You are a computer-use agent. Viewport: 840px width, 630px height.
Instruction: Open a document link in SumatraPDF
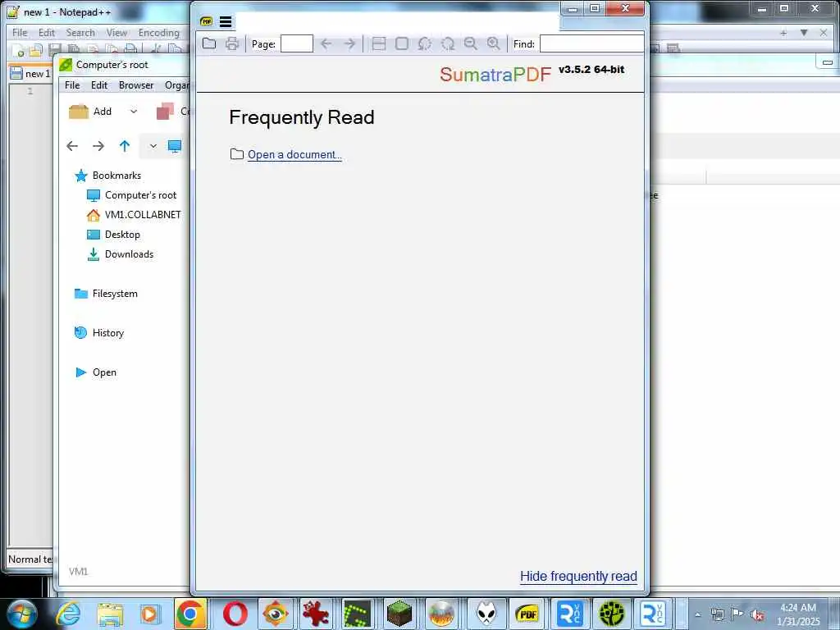pyautogui.click(x=294, y=155)
